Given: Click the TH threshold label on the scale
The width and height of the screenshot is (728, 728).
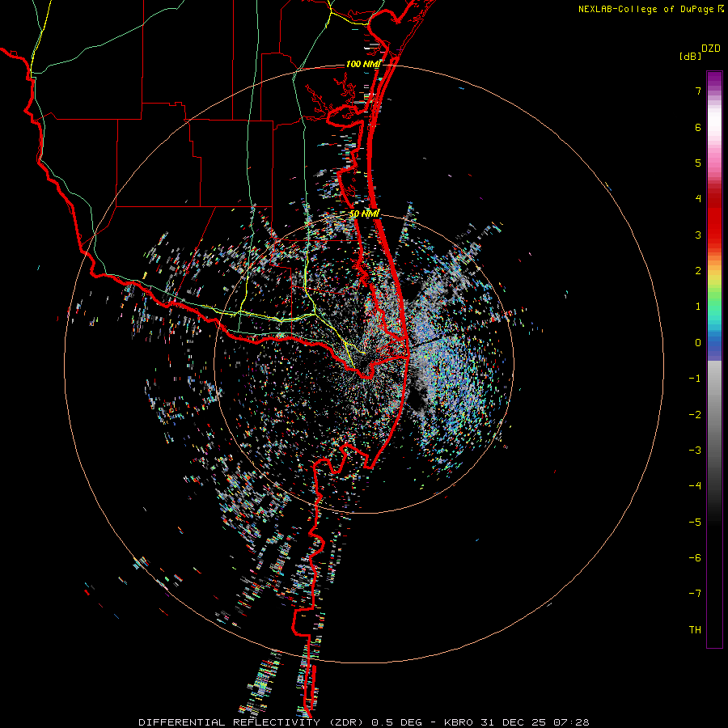Looking at the screenshot, I should point(695,630).
